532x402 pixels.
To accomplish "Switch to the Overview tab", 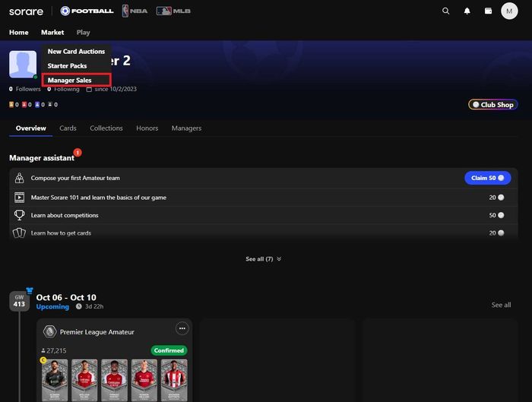I will pos(31,128).
